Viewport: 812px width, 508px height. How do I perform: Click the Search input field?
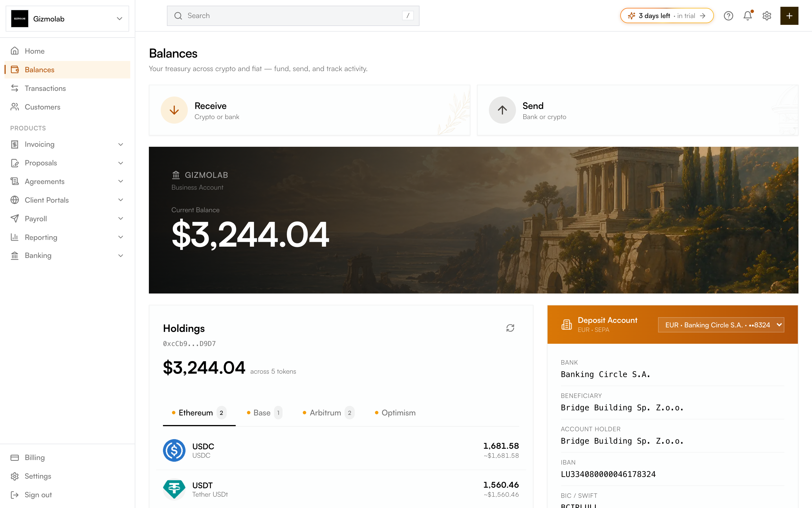(293, 16)
